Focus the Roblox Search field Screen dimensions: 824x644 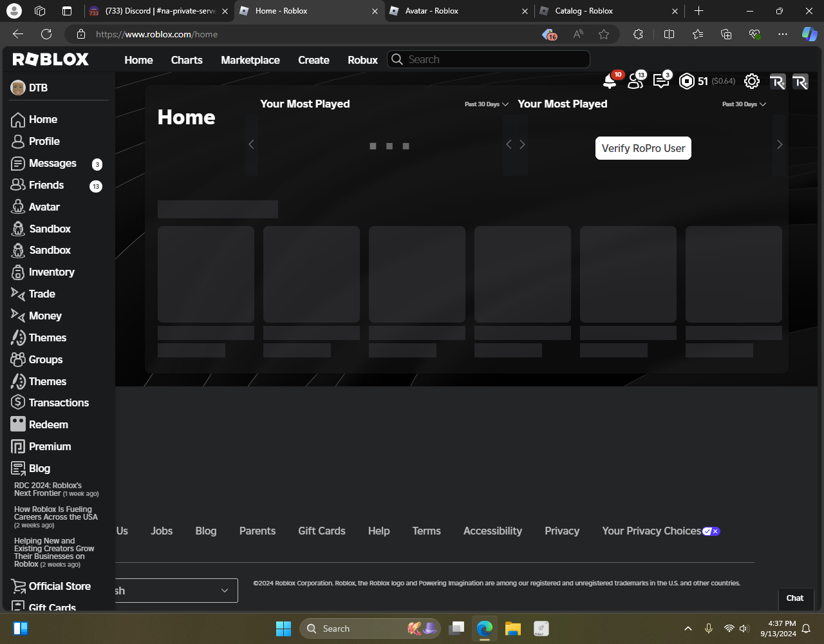pos(489,59)
